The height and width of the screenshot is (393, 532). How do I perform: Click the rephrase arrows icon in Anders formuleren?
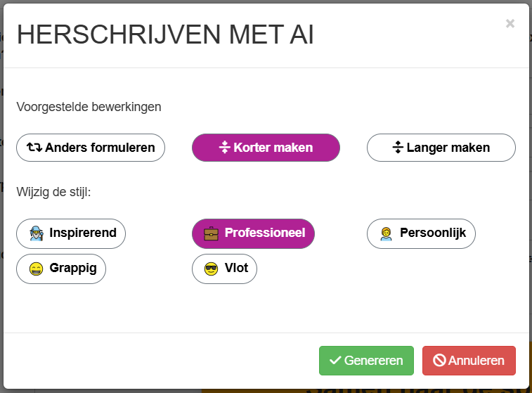point(34,148)
